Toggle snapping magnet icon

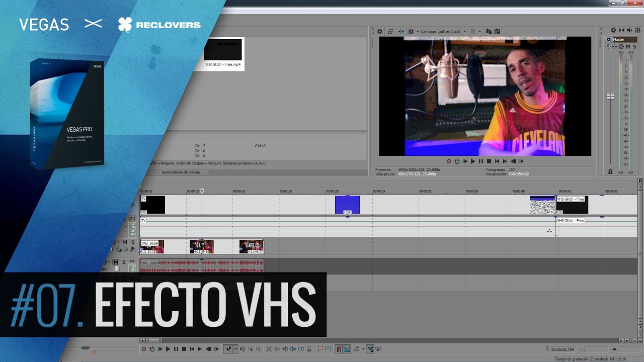pos(339,349)
